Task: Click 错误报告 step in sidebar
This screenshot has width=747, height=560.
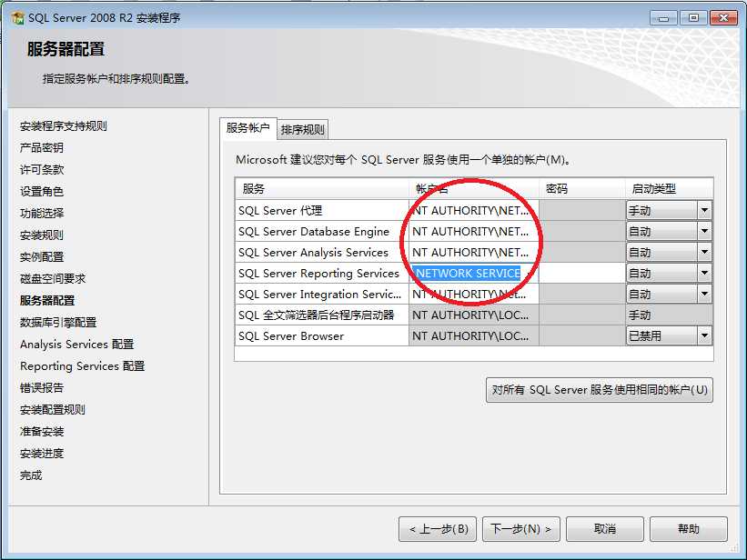Action: click(x=42, y=388)
